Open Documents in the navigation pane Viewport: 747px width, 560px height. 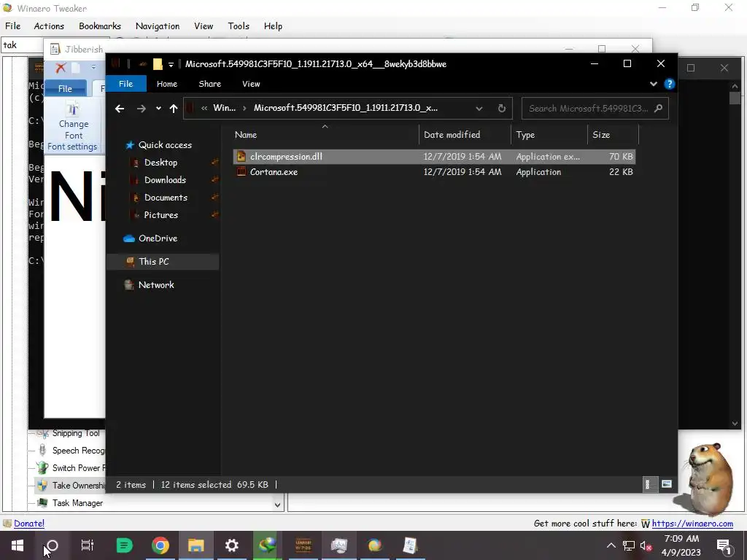click(166, 198)
